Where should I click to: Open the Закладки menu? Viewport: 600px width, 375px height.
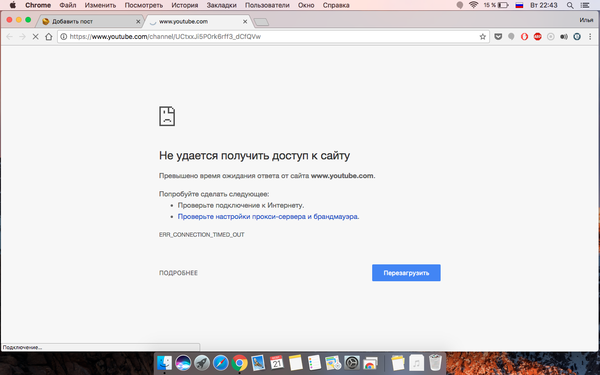point(222,5)
